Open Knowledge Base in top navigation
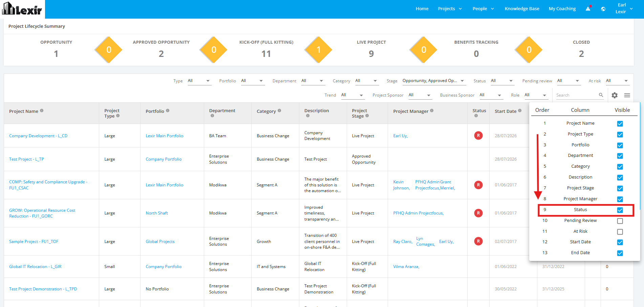This screenshot has width=644, height=307. click(522, 9)
